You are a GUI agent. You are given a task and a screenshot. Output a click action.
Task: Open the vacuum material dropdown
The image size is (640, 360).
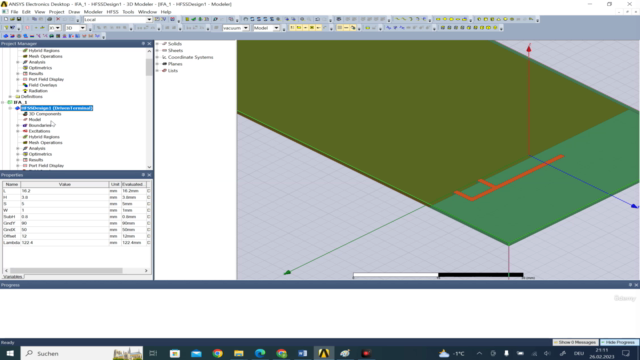coord(246,28)
